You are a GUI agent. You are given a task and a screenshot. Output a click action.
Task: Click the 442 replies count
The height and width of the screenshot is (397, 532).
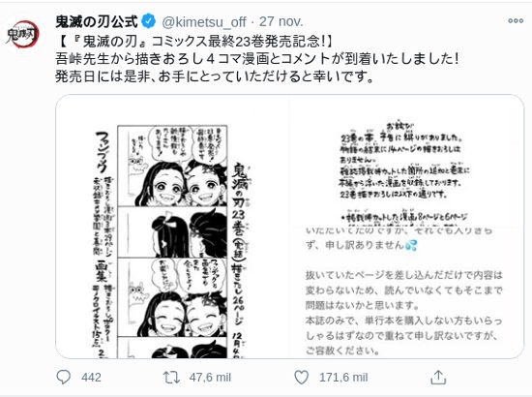pyautogui.click(x=91, y=378)
